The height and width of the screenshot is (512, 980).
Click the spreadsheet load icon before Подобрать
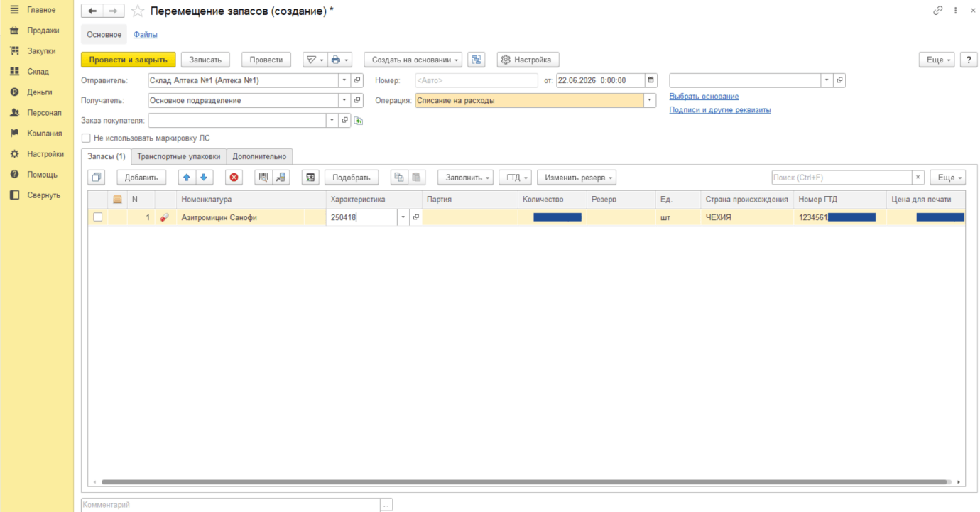(310, 178)
